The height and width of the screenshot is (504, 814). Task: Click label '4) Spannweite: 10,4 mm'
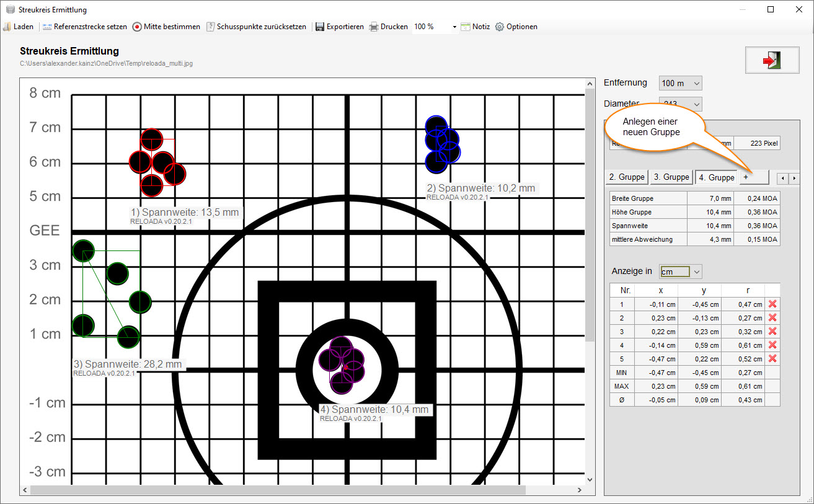tap(374, 410)
